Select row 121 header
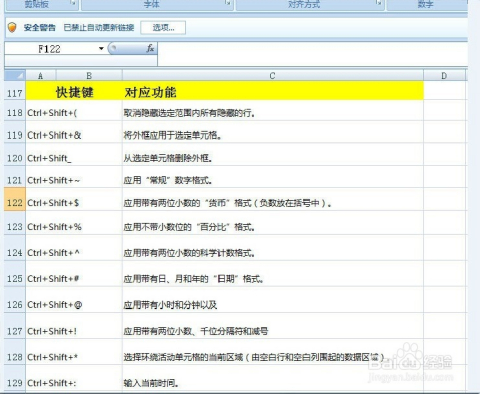Screen dimensions: 480x394 15,177
